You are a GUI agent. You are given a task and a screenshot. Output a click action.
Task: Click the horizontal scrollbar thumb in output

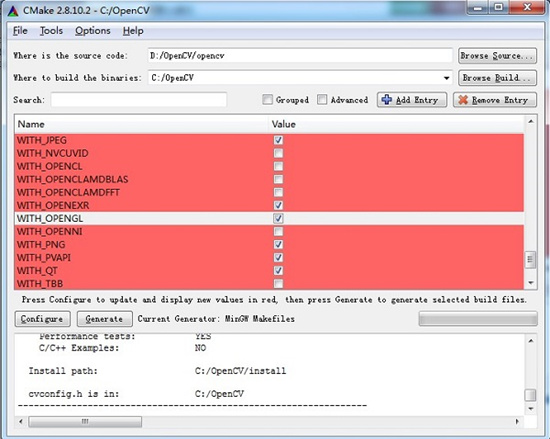click(85, 421)
